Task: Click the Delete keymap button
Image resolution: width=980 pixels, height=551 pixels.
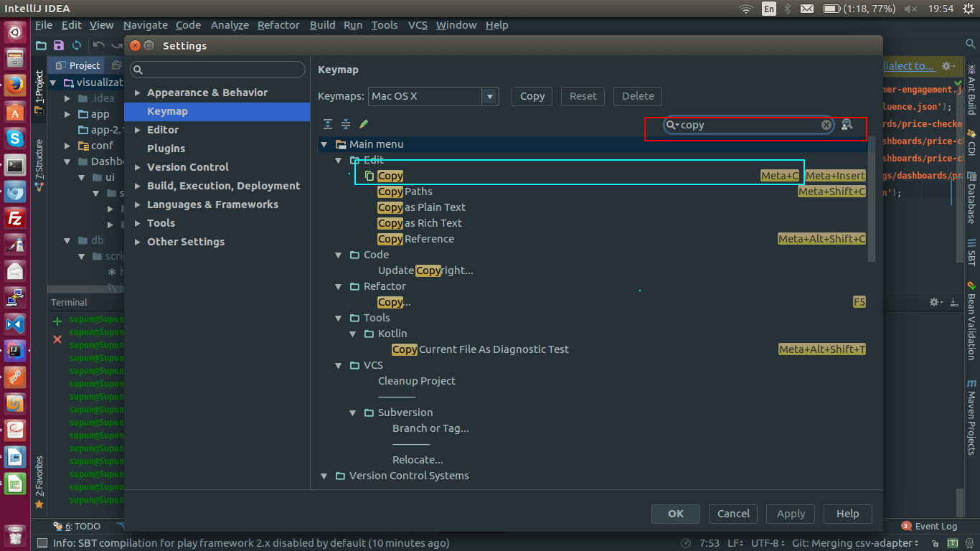Action: click(638, 96)
